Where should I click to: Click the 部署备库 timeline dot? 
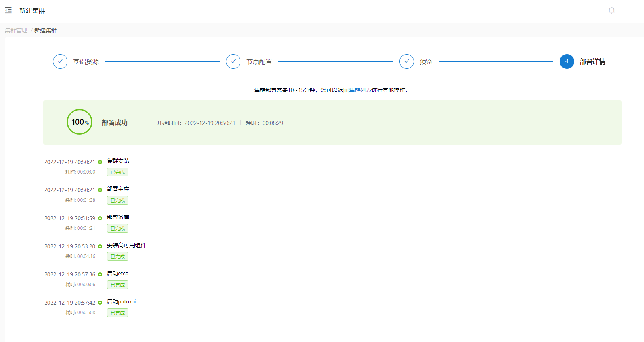100,218
